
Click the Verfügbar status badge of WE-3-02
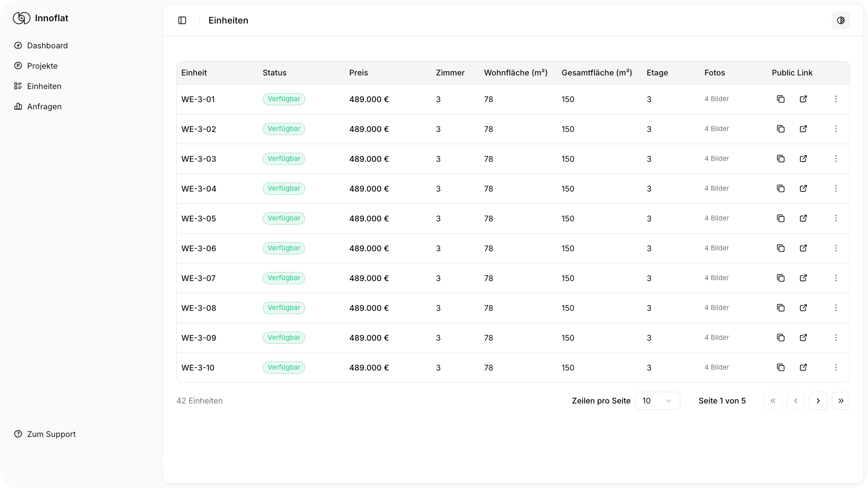point(283,129)
